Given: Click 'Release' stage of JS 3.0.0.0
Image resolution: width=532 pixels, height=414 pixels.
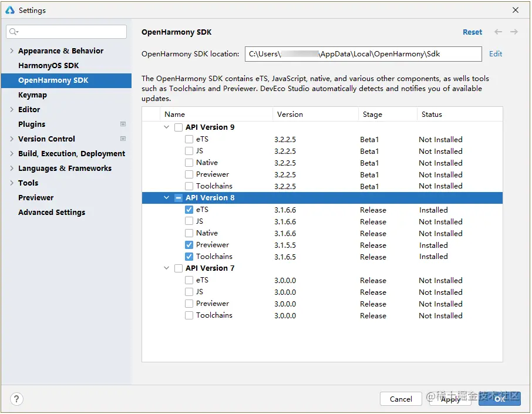Looking at the screenshot, I should tap(373, 292).
